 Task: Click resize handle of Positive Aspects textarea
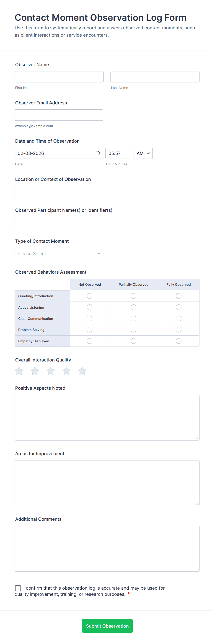197,438
